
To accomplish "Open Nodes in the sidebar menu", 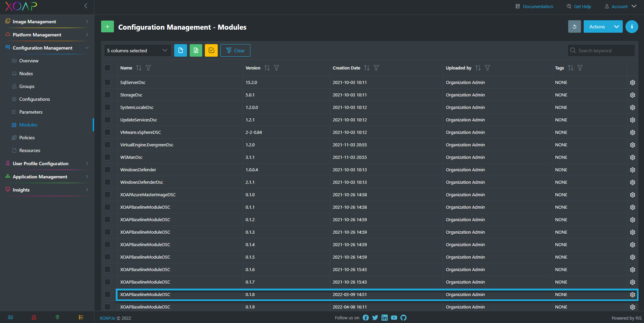I will pyautogui.click(x=26, y=74).
